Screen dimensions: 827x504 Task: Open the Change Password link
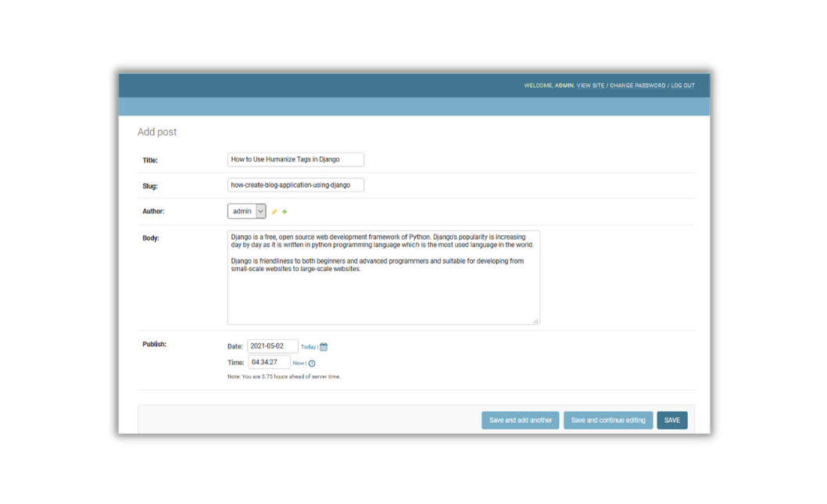point(637,85)
